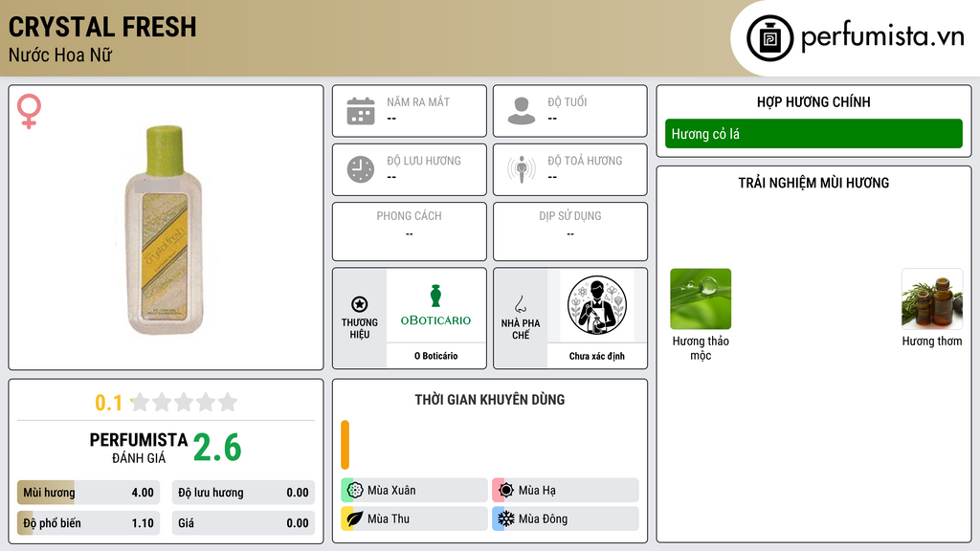Viewport: 980px width, 551px height.
Task: Click the calendar icon for Năm Ra Mắt
Action: 361,111
